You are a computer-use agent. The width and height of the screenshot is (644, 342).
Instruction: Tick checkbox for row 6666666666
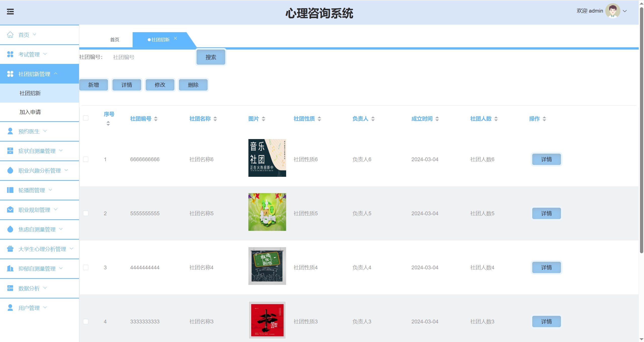coord(86,159)
